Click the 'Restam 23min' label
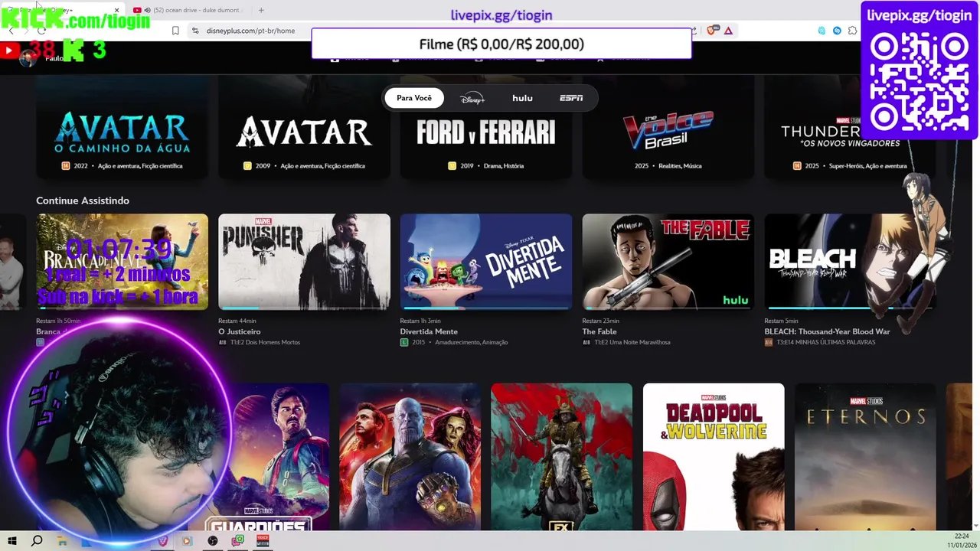Image resolution: width=980 pixels, height=551 pixels. tap(600, 321)
